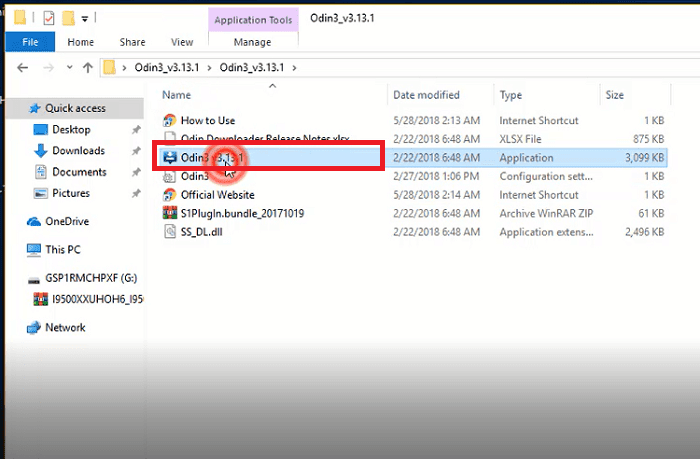Click 2/27/2018 1:06 PM date cell

(x=436, y=176)
